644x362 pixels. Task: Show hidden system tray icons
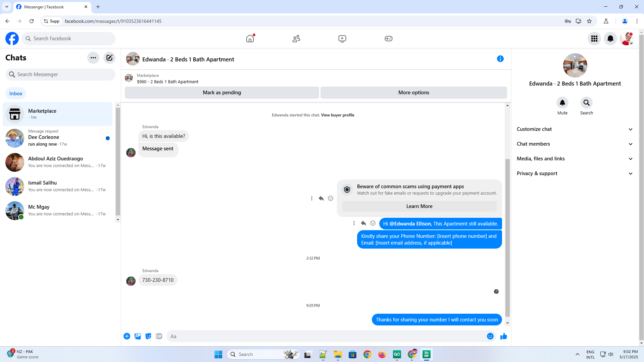point(578,354)
